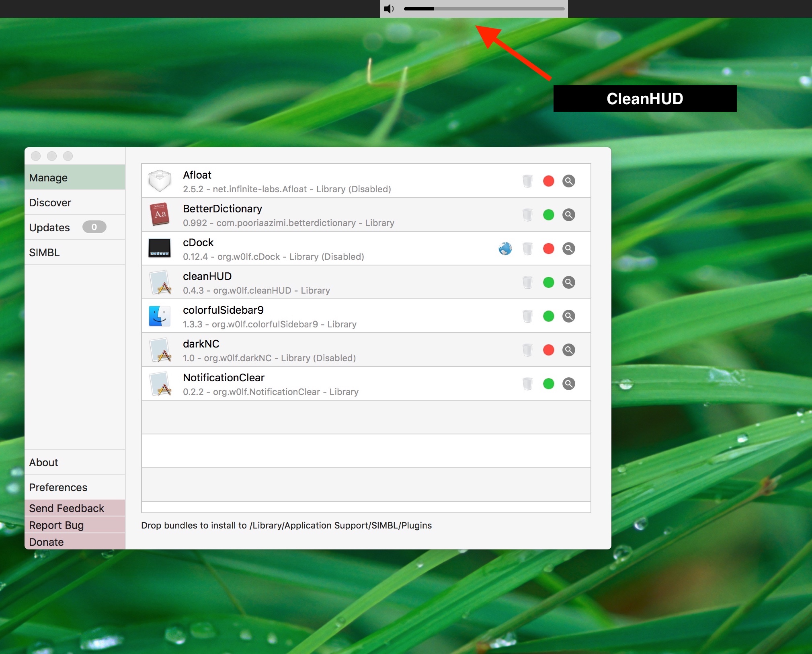The width and height of the screenshot is (812, 654).
Task: Select the darkNC plugin name
Action: click(201, 344)
